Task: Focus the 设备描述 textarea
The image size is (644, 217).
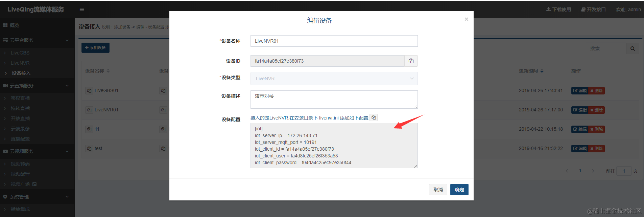Action: (334, 100)
